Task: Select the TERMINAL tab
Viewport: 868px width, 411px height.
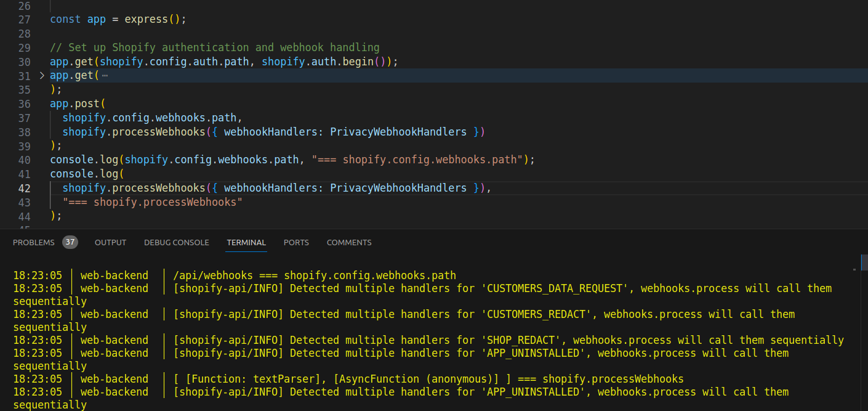Action: (246, 242)
